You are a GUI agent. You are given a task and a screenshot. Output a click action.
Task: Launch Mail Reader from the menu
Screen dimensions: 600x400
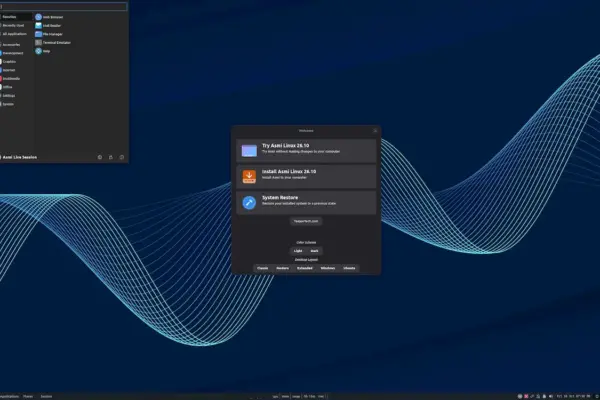click(x=48, y=26)
